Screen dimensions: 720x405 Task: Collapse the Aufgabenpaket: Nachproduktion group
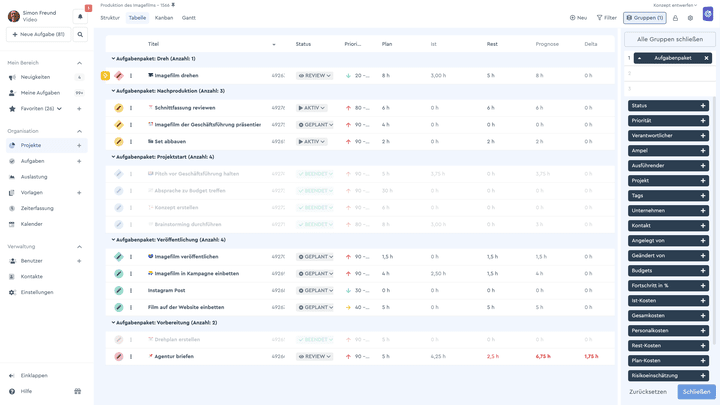click(113, 91)
